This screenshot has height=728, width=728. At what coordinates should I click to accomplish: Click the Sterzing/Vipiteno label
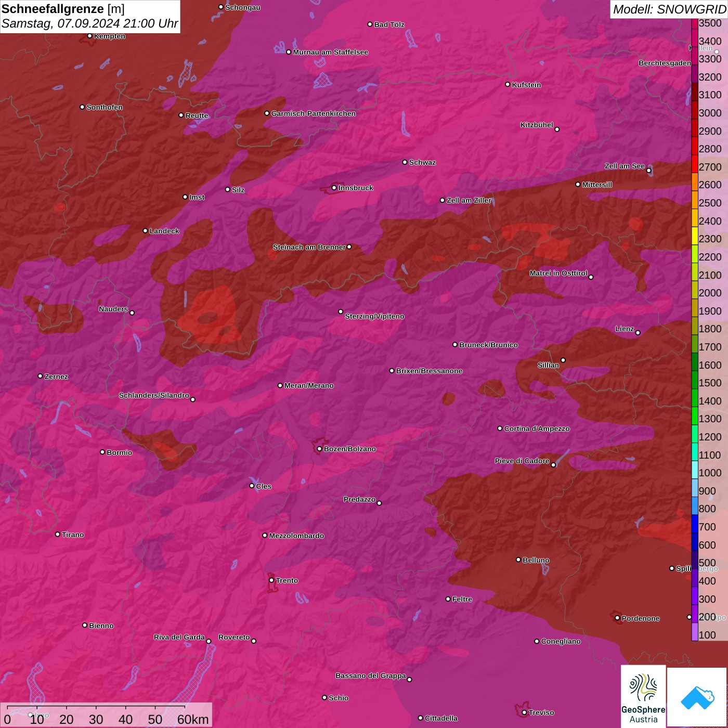point(374,316)
